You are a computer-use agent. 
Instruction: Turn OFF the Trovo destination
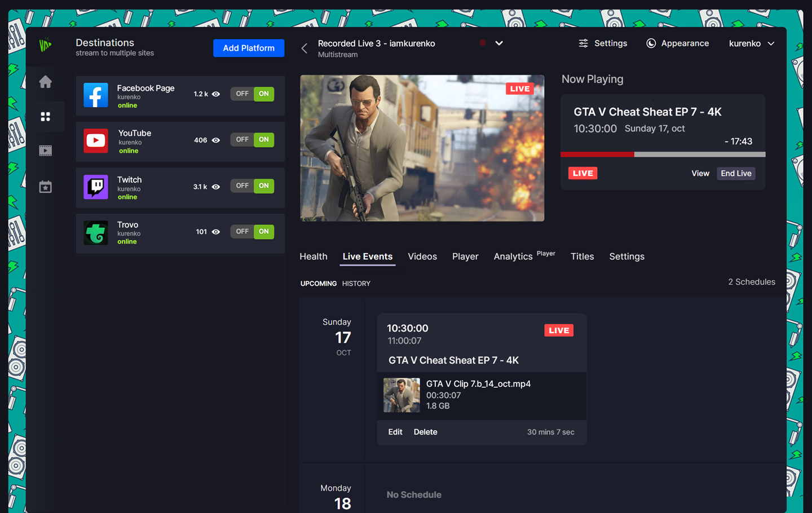242,231
